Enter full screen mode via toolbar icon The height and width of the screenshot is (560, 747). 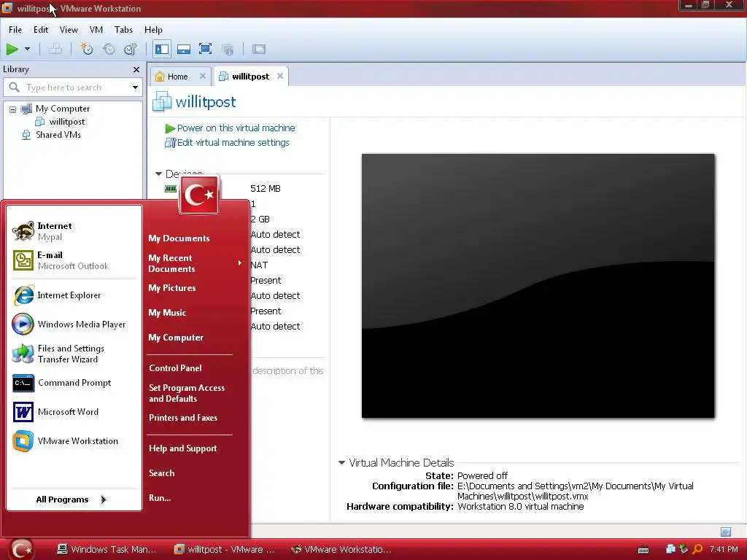click(x=205, y=49)
